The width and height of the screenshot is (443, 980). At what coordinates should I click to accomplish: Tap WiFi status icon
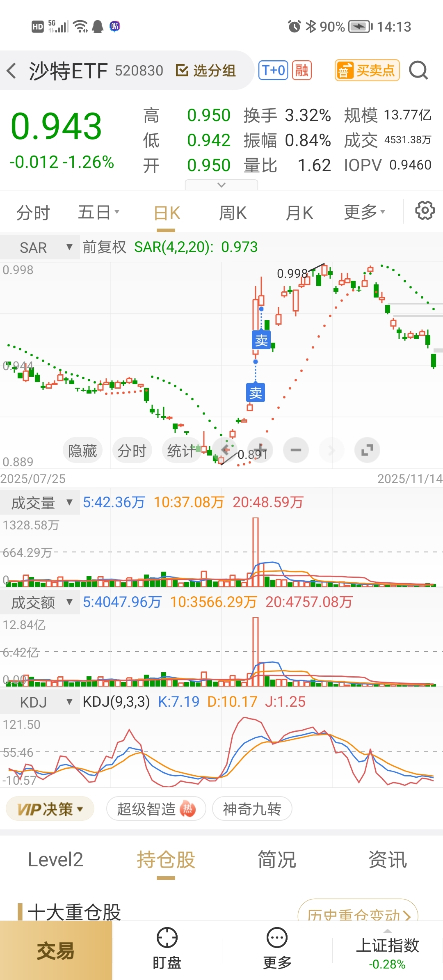point(80,26)
